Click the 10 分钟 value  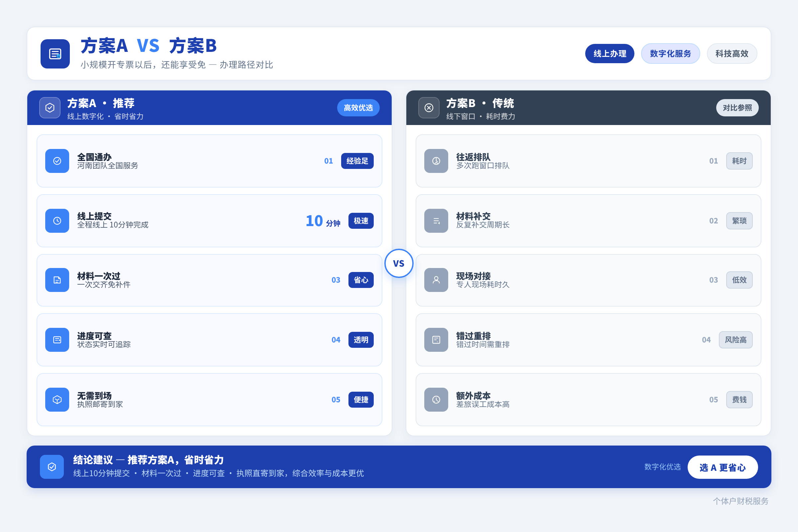(x=323, y=221)
